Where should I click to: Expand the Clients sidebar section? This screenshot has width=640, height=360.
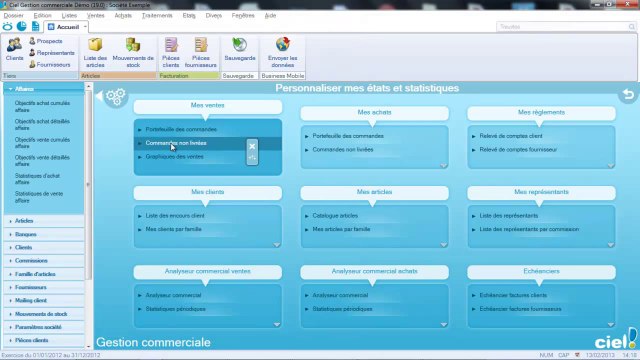tap(44, 247)
